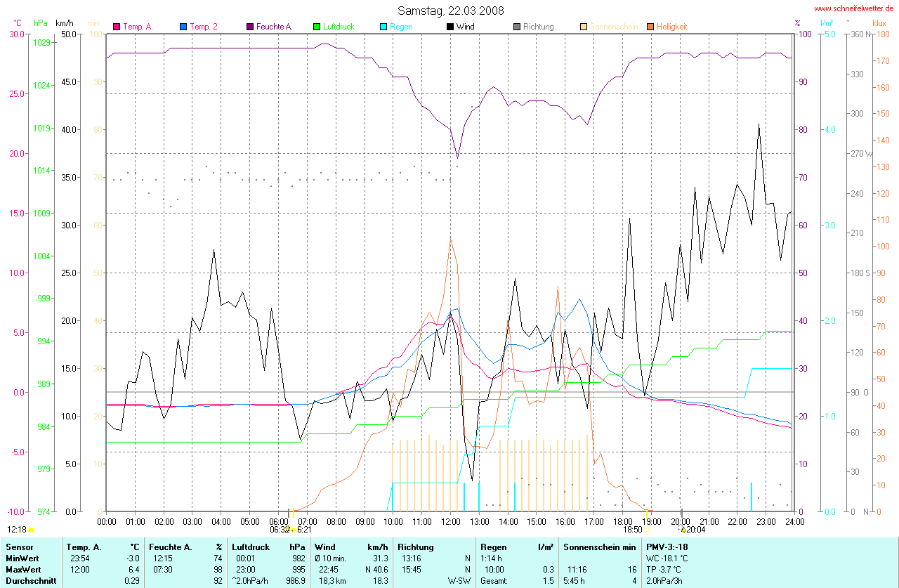Click the Temp. 2 legend label

pos(204,27)
